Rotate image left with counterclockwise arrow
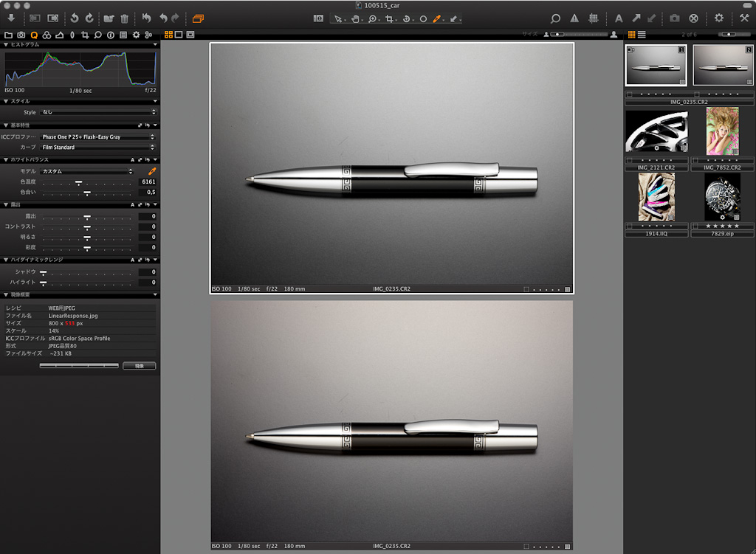This screenshot has height=554, width=756. click(x=74, y=18)
